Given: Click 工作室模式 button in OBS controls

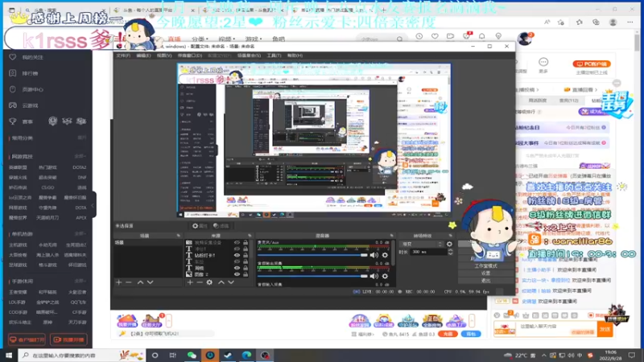Looking at the screenshot, I should point(486,266).
